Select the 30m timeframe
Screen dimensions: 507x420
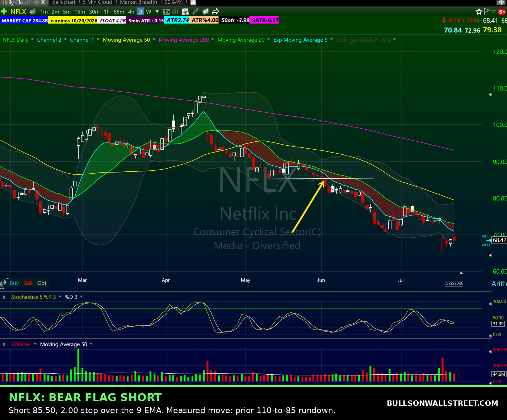pyautogui.click(x=94, y=12)
